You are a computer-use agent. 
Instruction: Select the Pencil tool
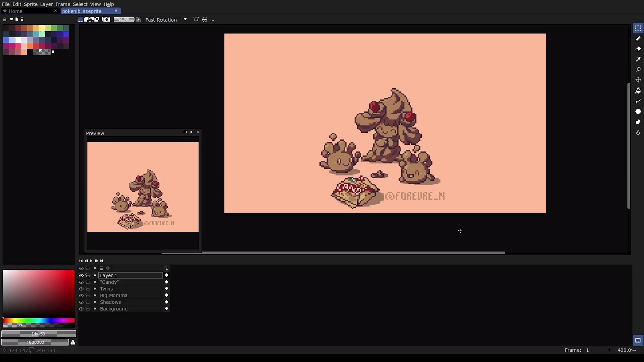tap(638, 39)
